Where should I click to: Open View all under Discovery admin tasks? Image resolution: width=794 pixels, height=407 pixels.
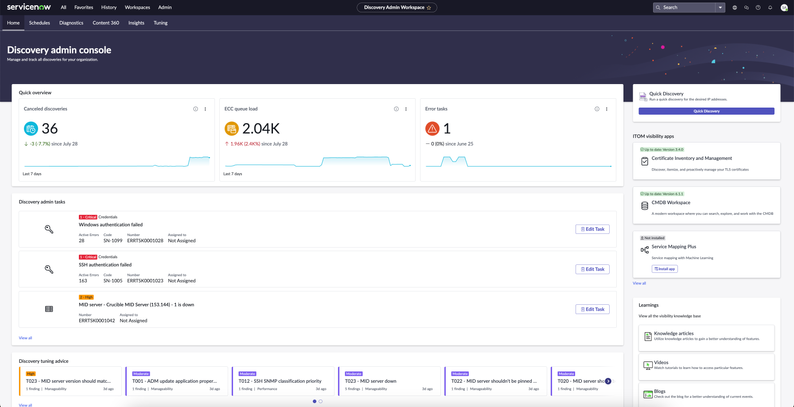(25, 338)
